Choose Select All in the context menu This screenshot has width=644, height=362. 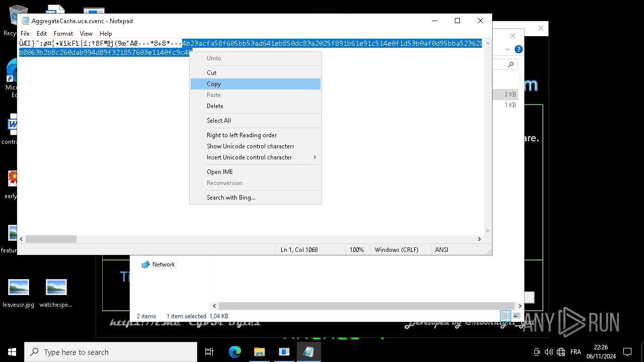tap(255, 121)
